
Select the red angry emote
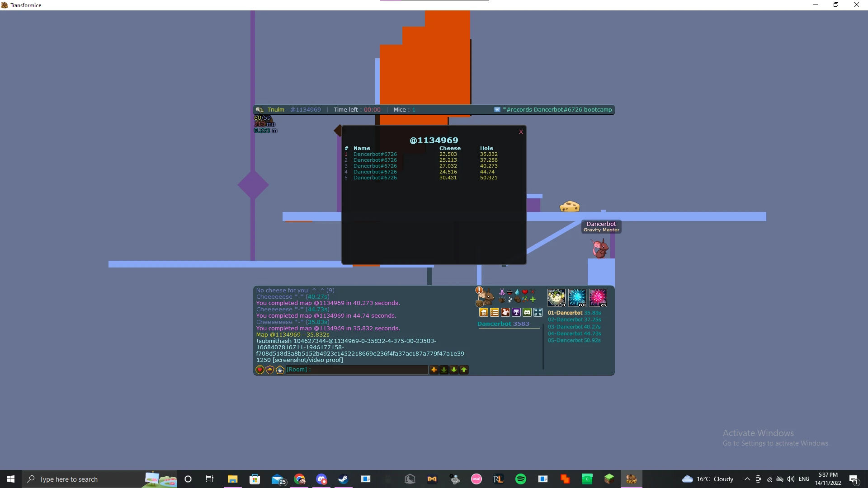tap(533, 292)
